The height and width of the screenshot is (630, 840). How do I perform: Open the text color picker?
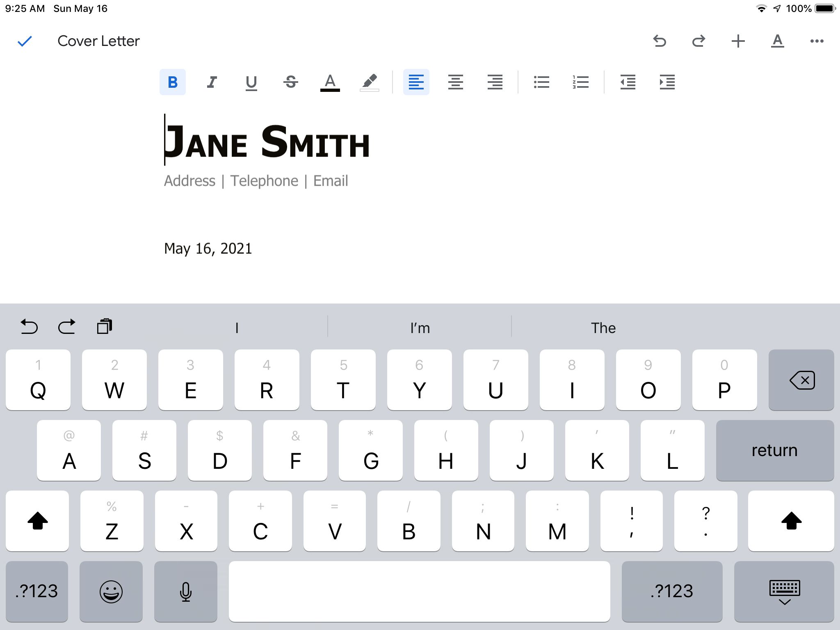click(330, 82)
